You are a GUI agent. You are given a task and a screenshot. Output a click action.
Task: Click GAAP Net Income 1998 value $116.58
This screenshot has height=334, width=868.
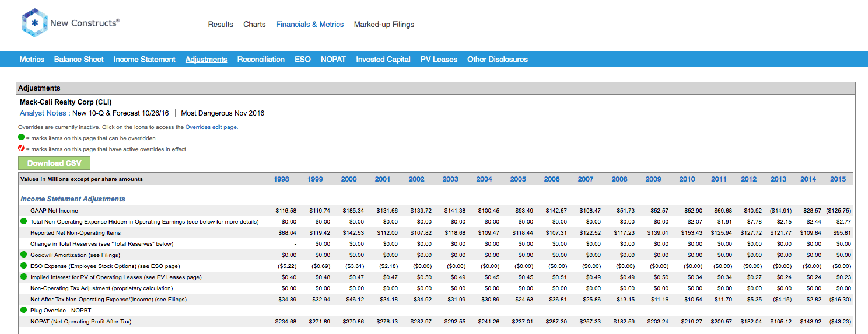point(286,210)
